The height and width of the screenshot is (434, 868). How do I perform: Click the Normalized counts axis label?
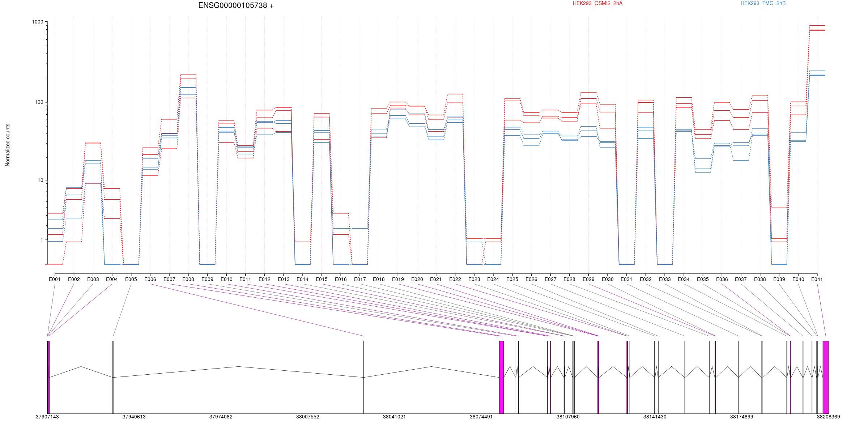[x=8, y=145]
